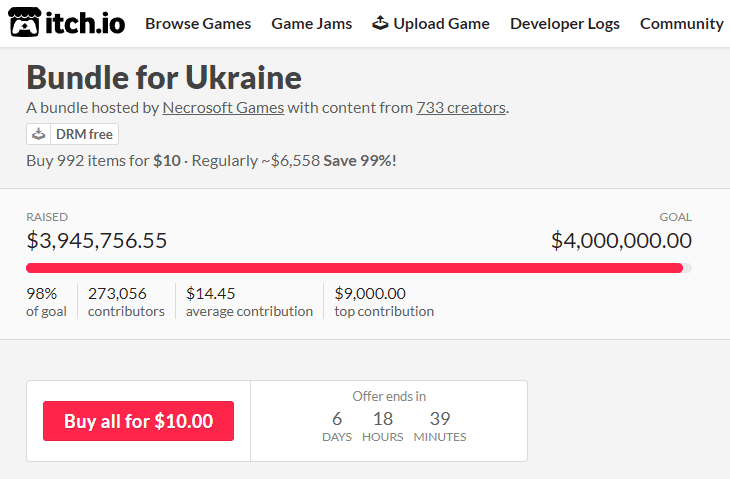Click the upload icon beside Upload Game
The height and width of the screenshot is (479, 730).
380,22
